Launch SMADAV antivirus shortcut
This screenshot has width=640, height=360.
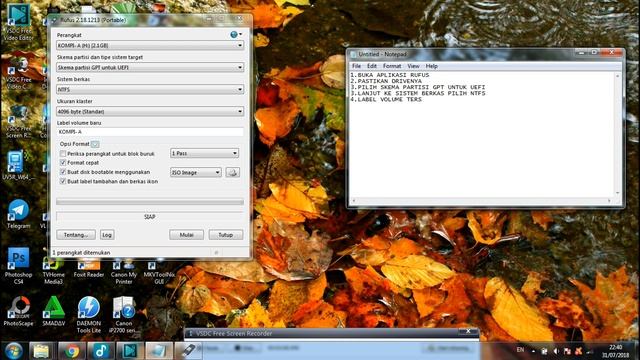click(54, 312)
